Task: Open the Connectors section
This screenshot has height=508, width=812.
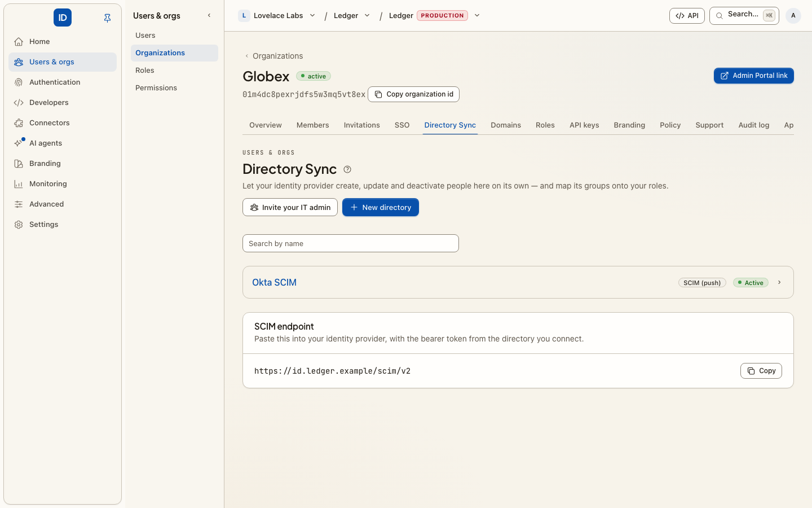Action: (x=63, y=123)
